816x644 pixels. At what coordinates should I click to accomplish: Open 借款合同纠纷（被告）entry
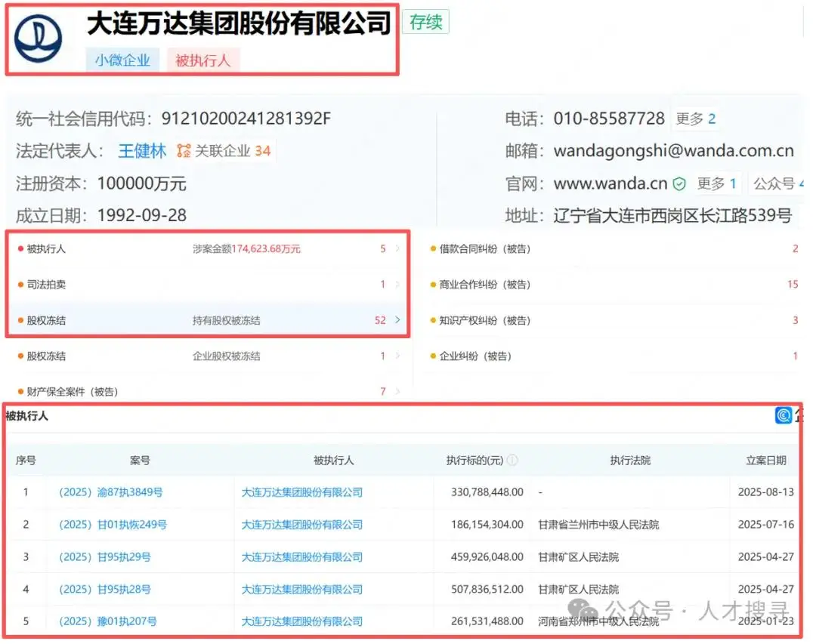tap(484, 248)
